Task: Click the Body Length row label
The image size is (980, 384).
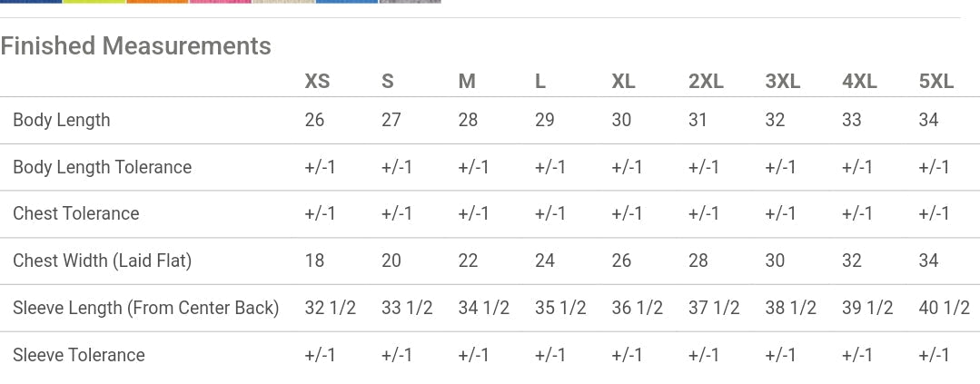Action: (x=61, y=120)
